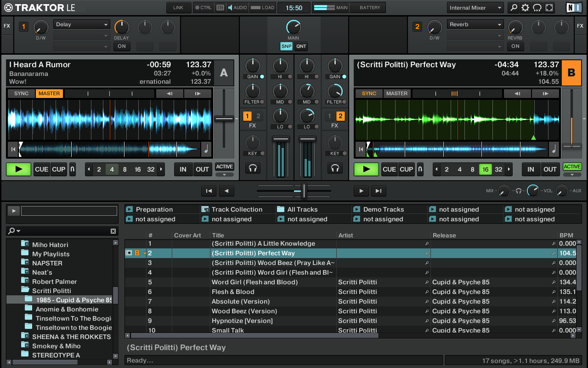Click CUP button on deck A
Viewport: 588px width, 368px height.
pyautogui.click(x=59, y=169)
